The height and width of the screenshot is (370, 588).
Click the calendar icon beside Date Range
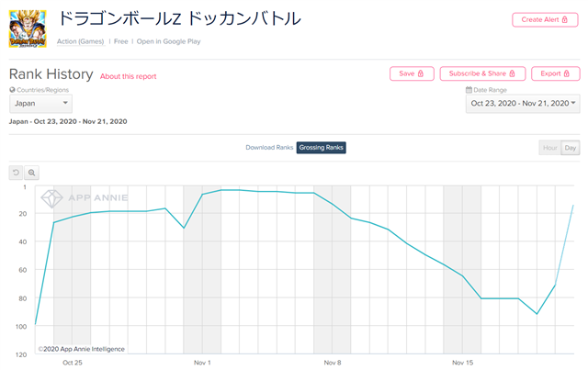tap(469, 90)
